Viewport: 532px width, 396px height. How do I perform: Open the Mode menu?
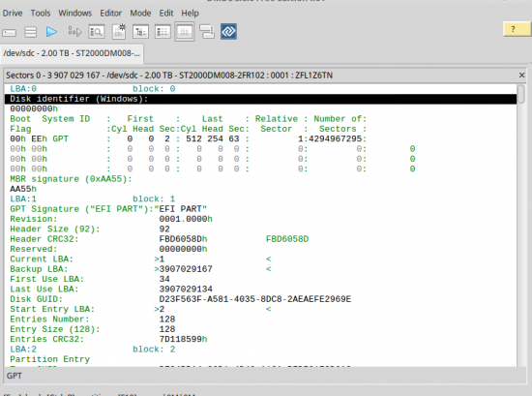[x=140, y=14]
